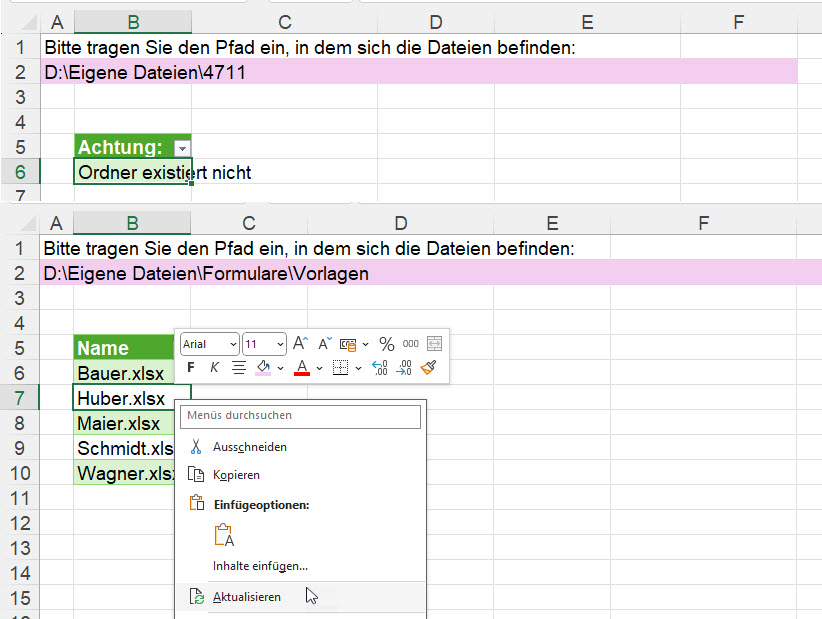Decrease font size in mini toolbar
The height and width of the screenshot is (619, 822).
point(323,344)
